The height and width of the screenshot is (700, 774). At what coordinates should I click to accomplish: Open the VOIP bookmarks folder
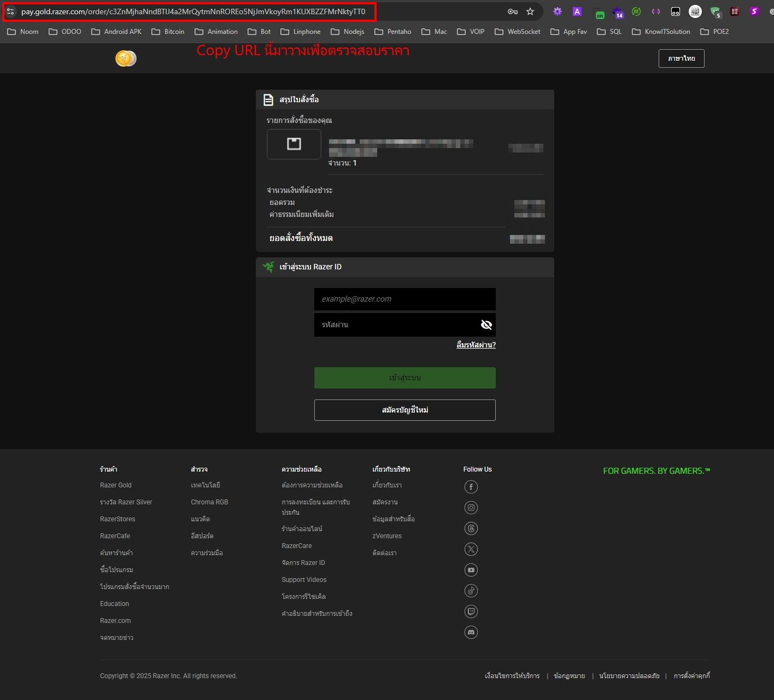[471, 32]
